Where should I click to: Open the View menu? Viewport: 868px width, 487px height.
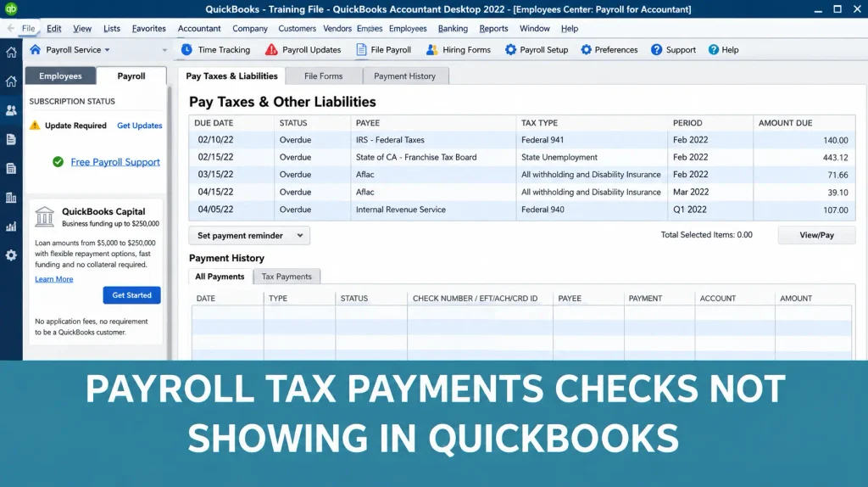82,28
